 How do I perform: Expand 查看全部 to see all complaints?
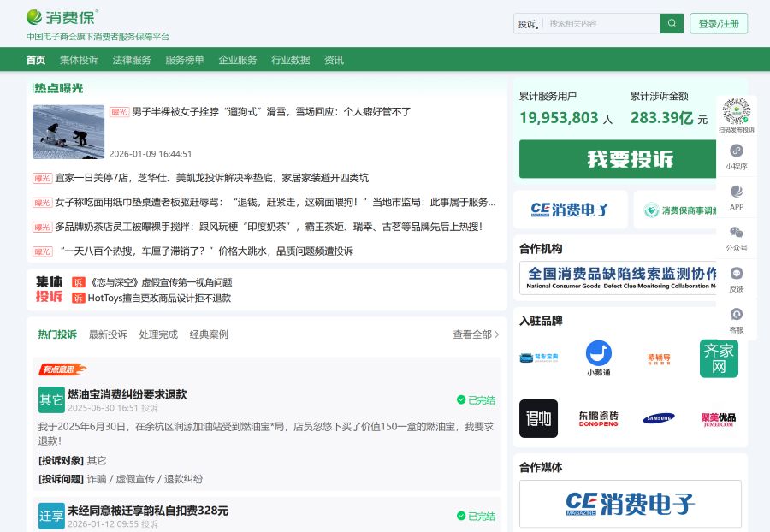click(x=471, y=335)
